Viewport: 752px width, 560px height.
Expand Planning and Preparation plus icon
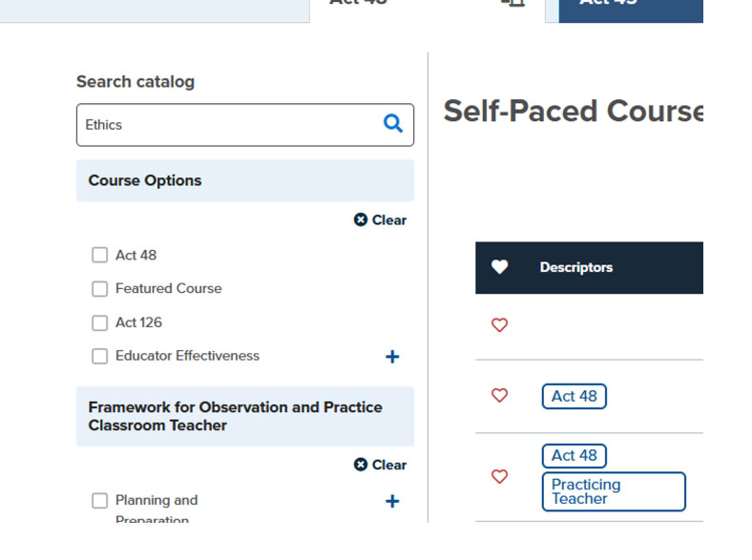pos(391,501)
